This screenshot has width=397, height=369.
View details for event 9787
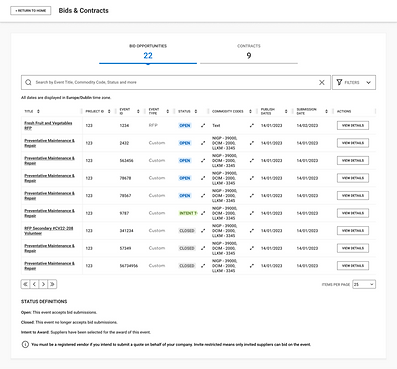(x=353, y=213)
